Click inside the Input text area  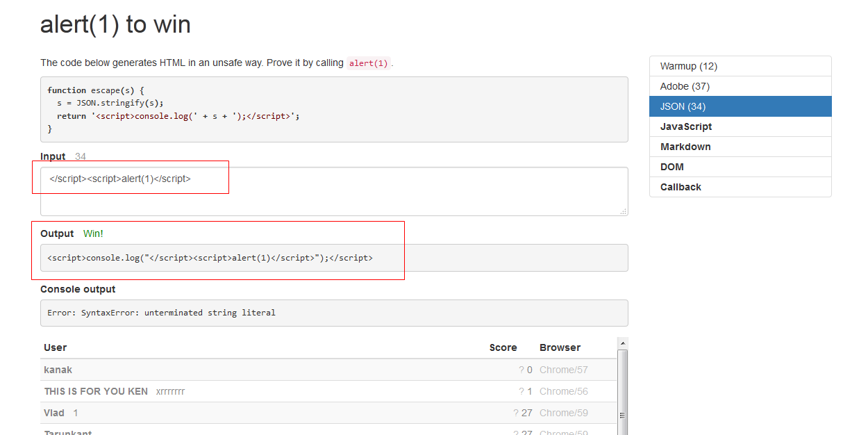pyautogui.click(x=334, y=191)
